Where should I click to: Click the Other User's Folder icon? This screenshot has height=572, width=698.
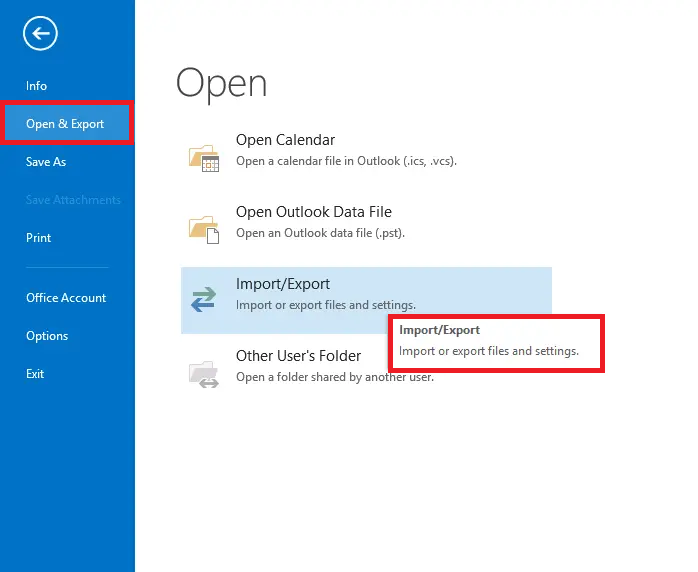tap(204, 372)
